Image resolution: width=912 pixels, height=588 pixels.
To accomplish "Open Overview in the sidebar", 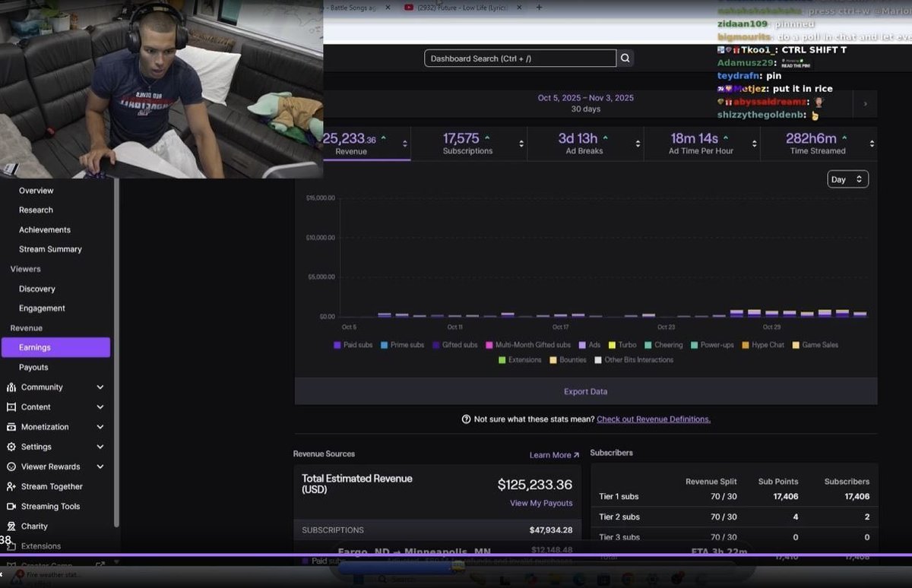I will pyautogui.click(x=36, y=191).
